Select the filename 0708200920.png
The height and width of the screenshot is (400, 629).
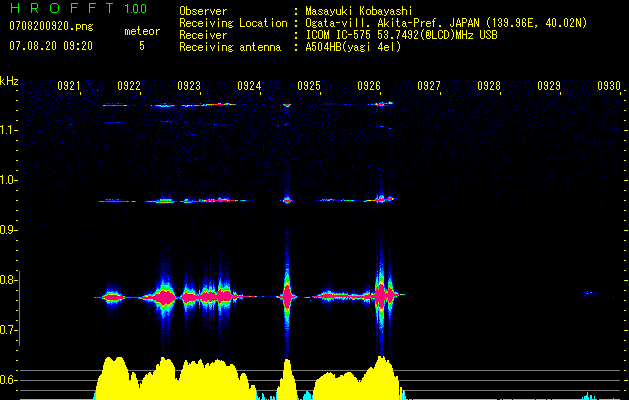pos(51,26)
